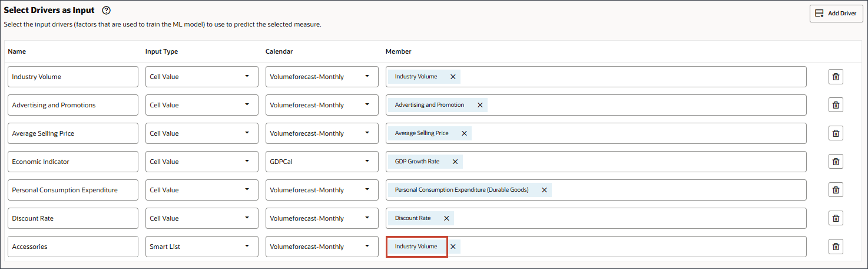868x269 pixels.
Task: Remove the Discount Rate member chip
Action: [446, 218]
